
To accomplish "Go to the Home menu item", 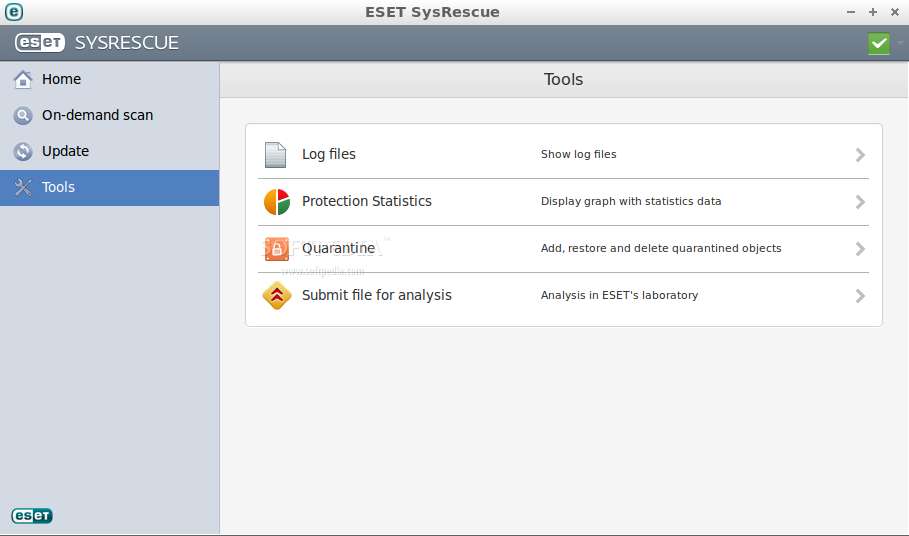I will tap(110, 79).
